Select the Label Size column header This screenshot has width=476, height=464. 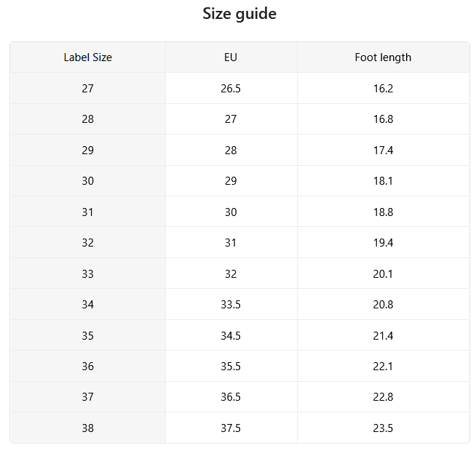(88, 57)
